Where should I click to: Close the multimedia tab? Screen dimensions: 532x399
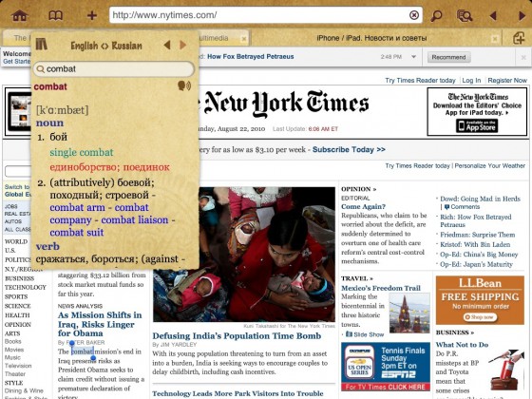click(x=243, y=39)
